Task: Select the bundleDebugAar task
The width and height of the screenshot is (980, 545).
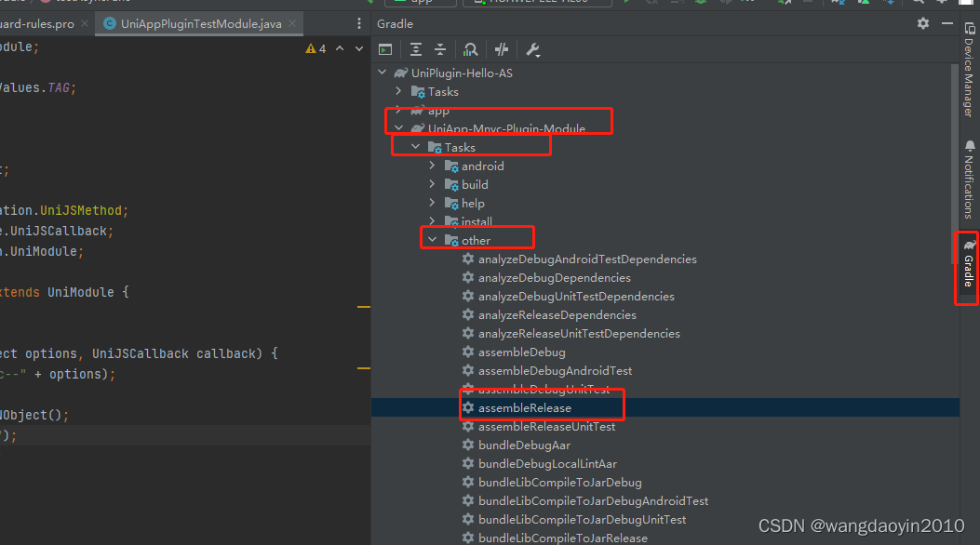Action: coord(524,445)
